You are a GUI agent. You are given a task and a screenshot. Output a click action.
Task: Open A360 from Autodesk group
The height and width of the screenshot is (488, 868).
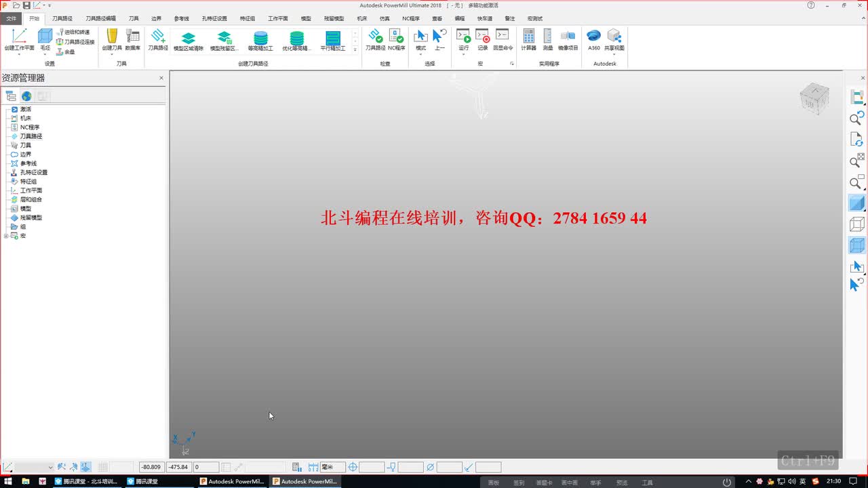point(594,39)
